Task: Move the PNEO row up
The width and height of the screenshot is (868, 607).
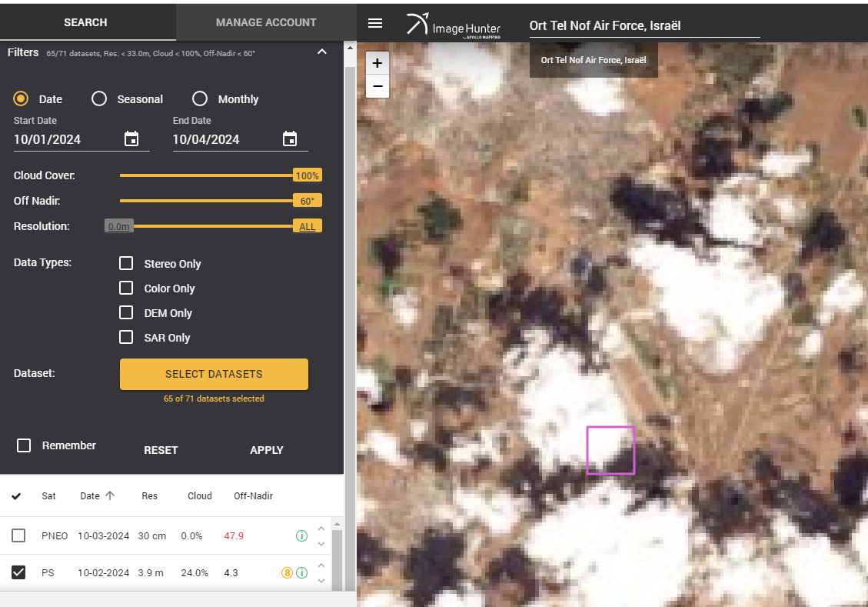Action: point(321,529)
